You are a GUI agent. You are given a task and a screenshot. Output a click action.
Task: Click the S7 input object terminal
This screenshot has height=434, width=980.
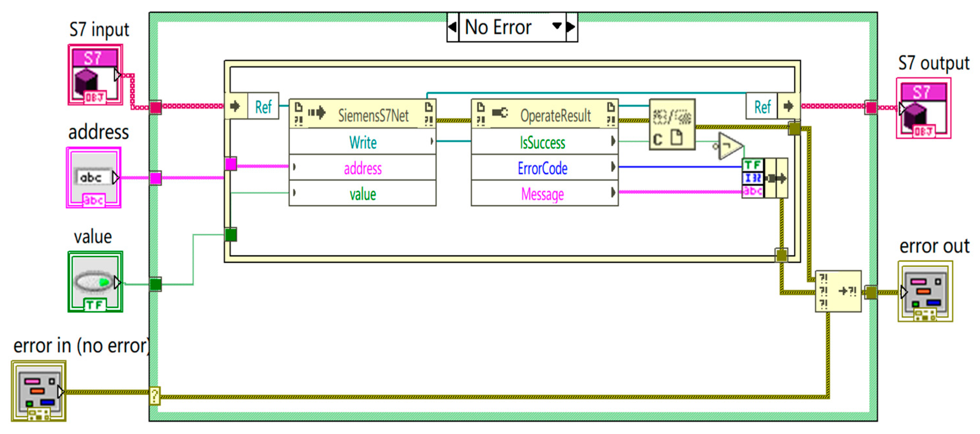pos(95,75)
